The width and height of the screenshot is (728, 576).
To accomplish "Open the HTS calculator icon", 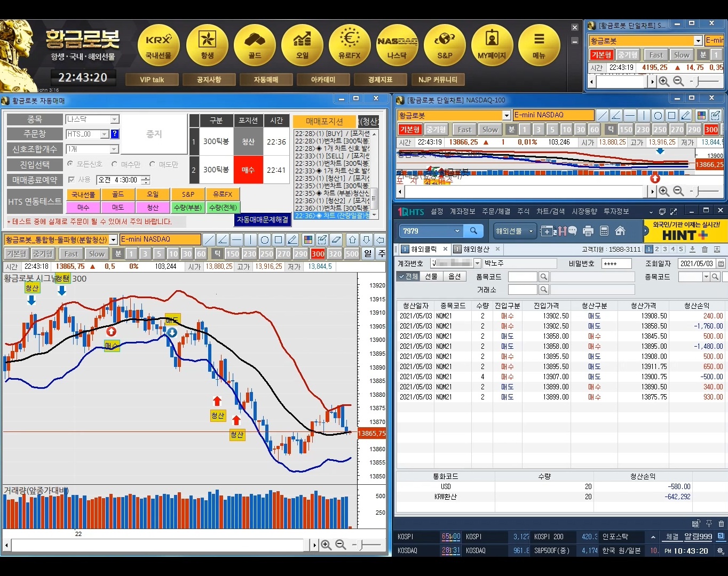I will pos(604,231).
